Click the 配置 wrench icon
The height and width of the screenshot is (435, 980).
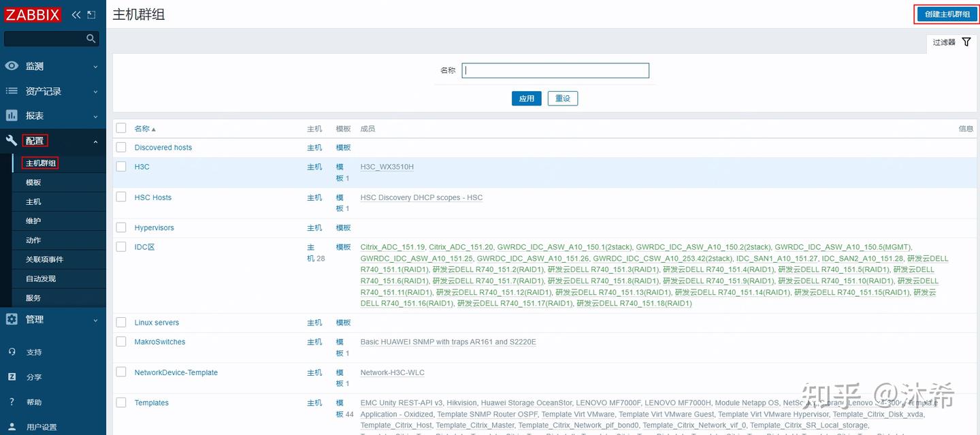pos(13,140)
